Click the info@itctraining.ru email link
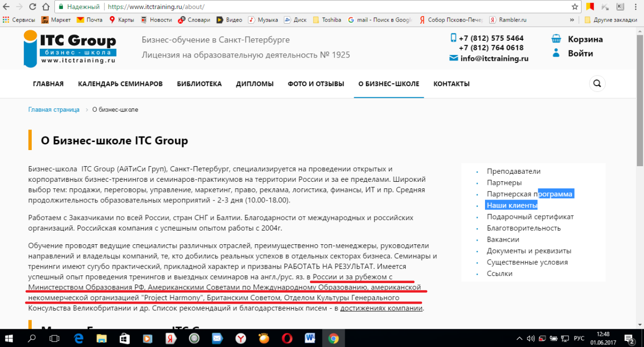 494,58
